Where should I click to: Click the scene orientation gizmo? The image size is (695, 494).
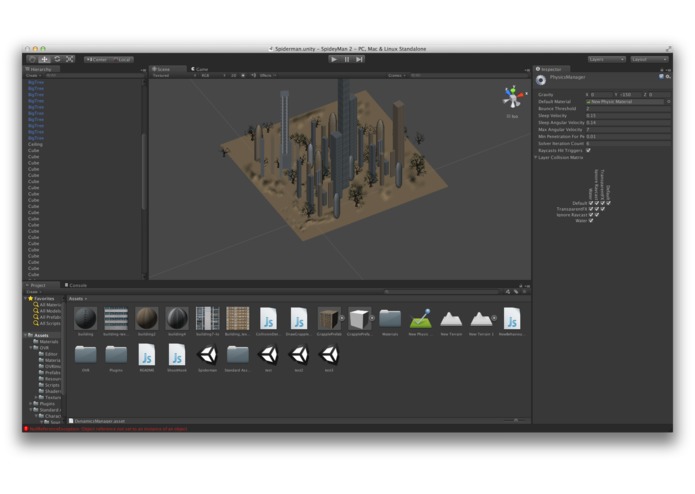pos(513,98)
